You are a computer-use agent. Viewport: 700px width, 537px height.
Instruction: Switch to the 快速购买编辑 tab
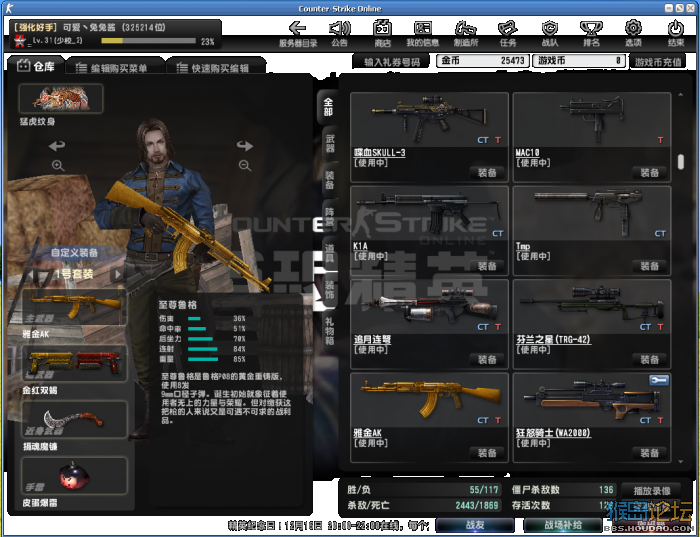tap(216, 68)
